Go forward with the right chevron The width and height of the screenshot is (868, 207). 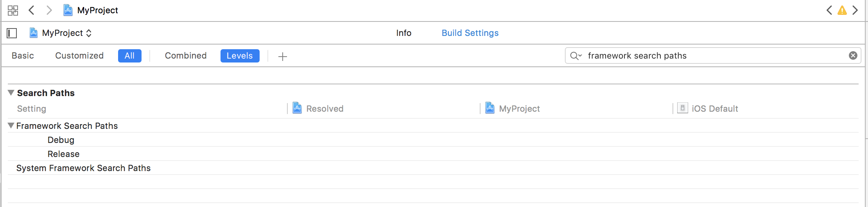pyautogui.click(x=49, y=10)
